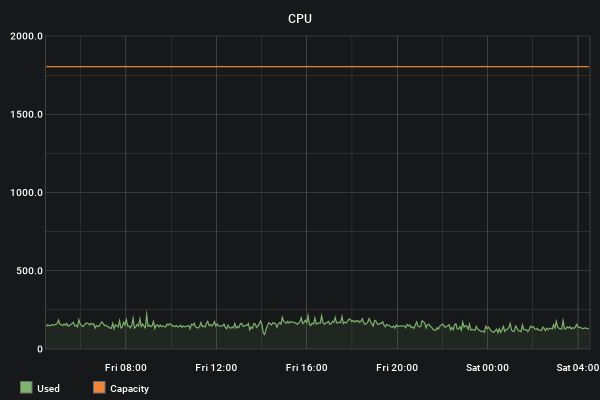600x400 pixels.
Task: Click the orange Capacity legend color swatch
Action: (99, 388)
